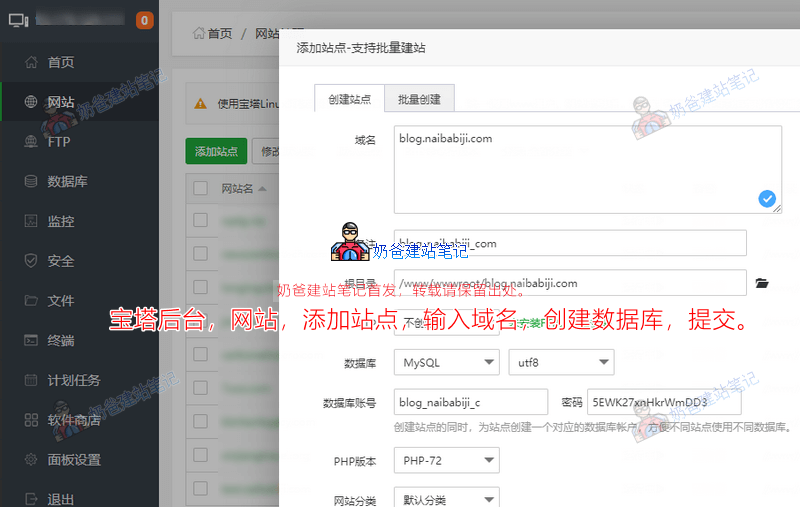800x507 pixels.
Task: Click the 域名 domain textarea
Action: [588, 169]
